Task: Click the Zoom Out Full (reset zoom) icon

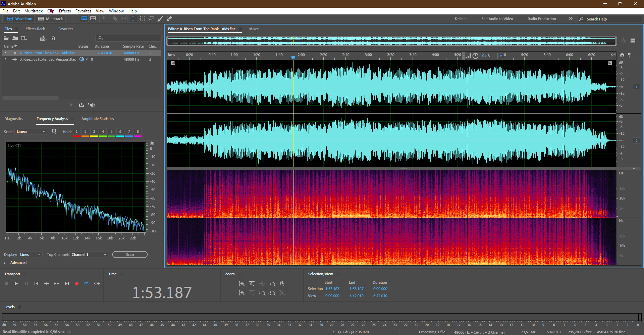Action: tap(262, 284)
